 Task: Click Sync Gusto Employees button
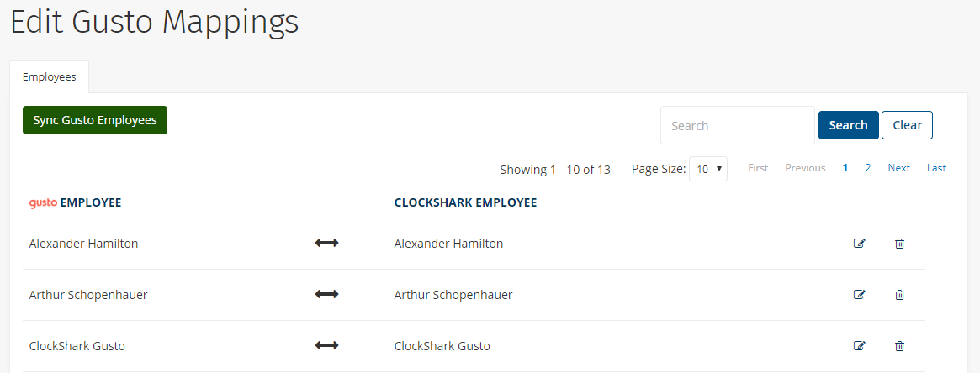click(x=95, y=120)
